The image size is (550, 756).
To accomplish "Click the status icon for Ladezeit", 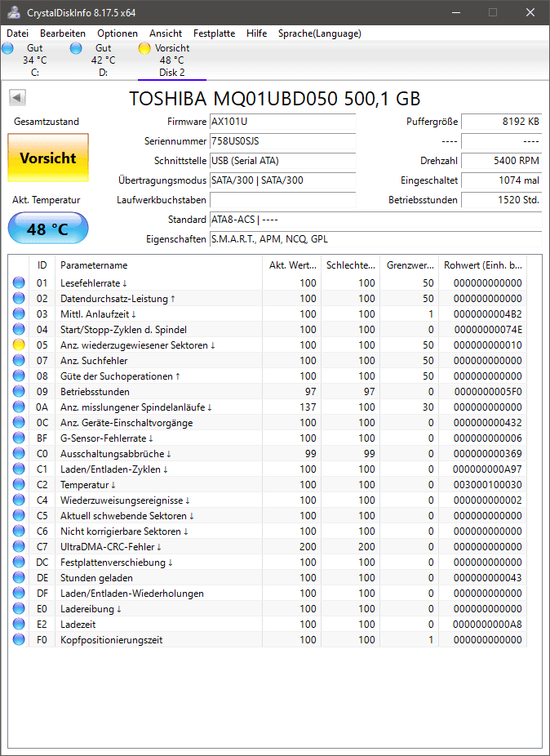I will (x=19, y=624).
